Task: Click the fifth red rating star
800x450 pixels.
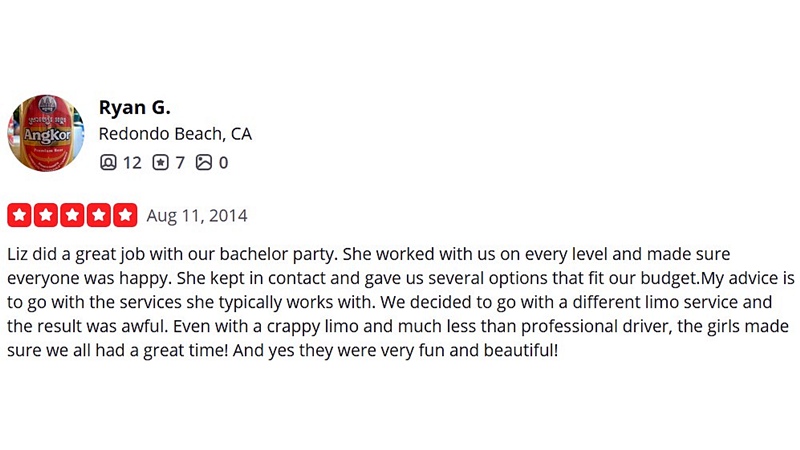Action: pyautogui.click(x=125, y=215)
